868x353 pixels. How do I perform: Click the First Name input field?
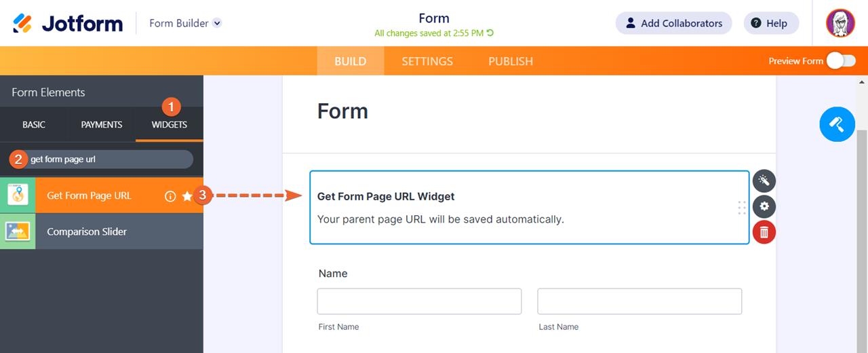click(419, 301)
